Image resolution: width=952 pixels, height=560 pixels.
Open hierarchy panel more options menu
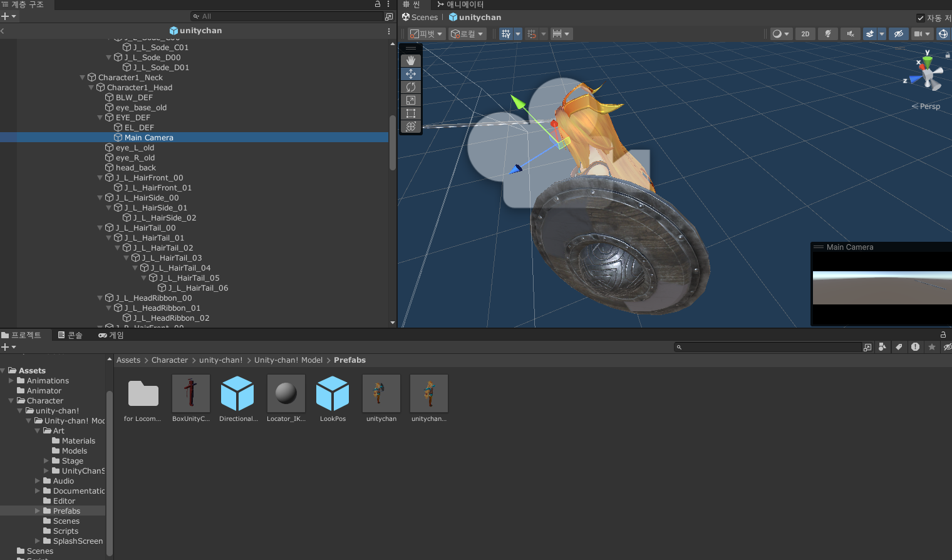click(388, 4)
